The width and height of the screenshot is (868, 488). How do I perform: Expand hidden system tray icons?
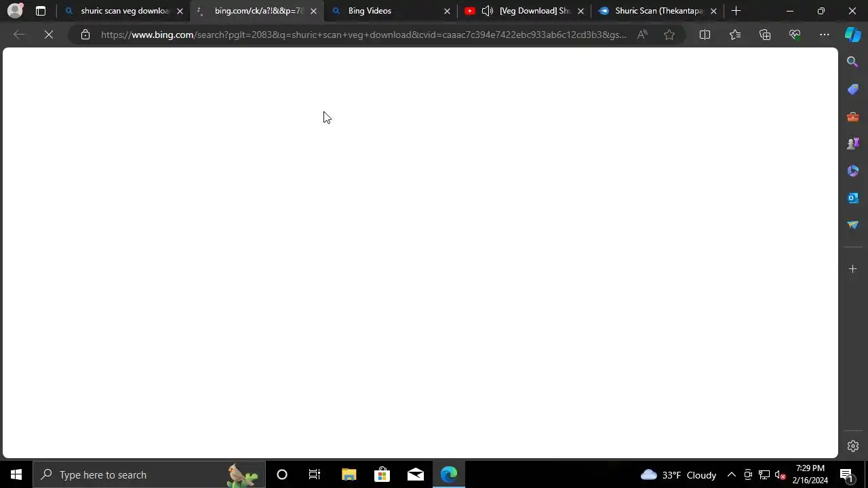coord(731,474)
